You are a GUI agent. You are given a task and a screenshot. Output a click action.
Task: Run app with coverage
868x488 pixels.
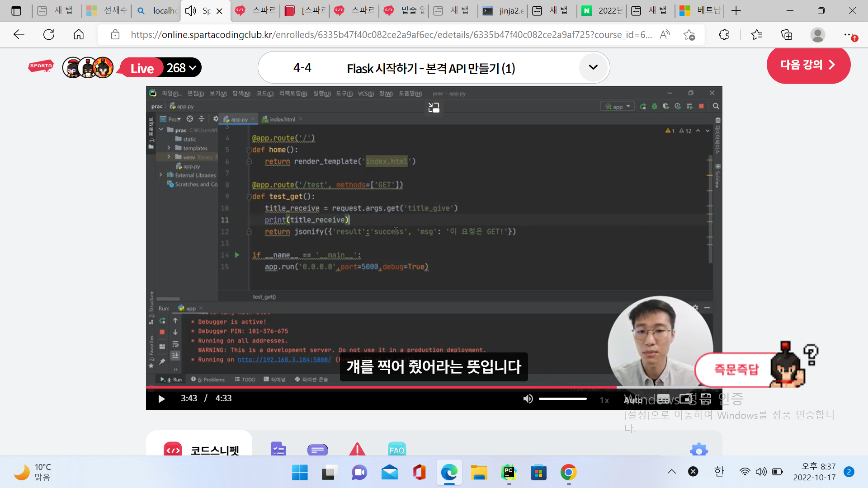coord(666,107)
